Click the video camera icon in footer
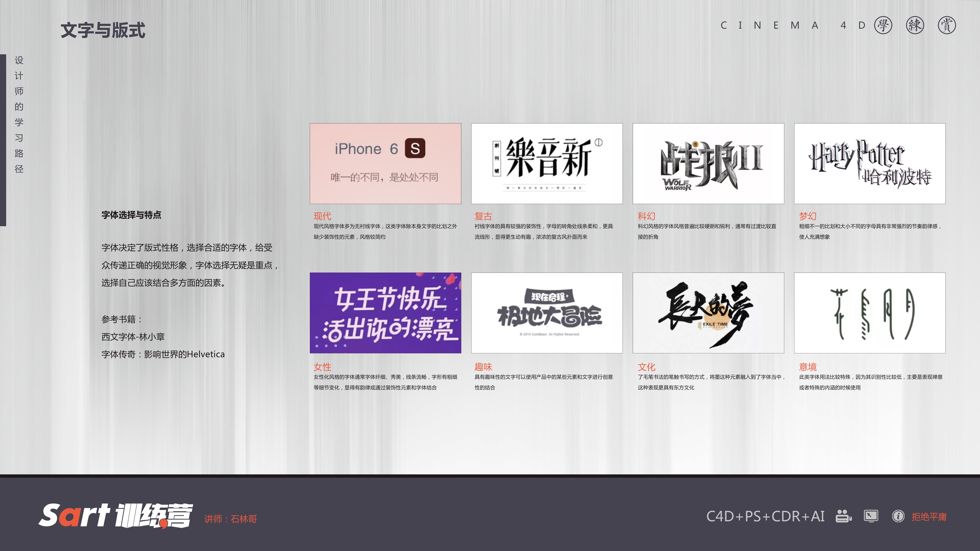Screen dimensions: 980x551 click(843, 516)
